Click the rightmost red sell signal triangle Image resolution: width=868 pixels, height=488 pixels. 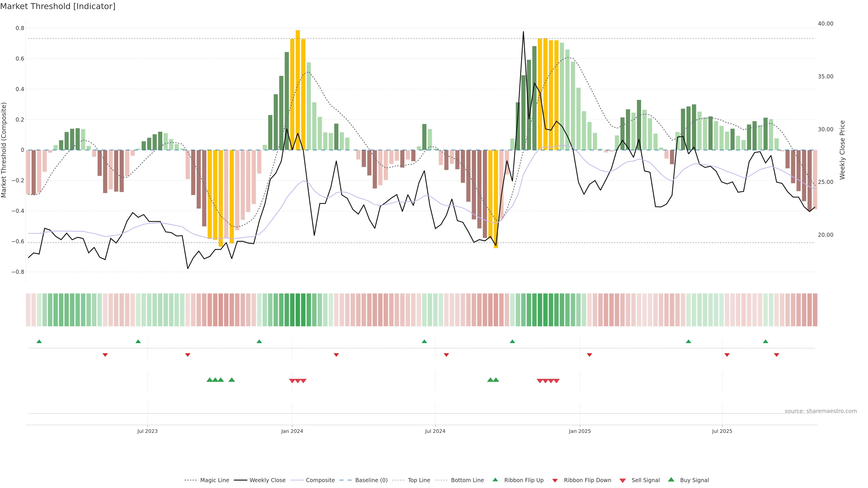(557, 381)
